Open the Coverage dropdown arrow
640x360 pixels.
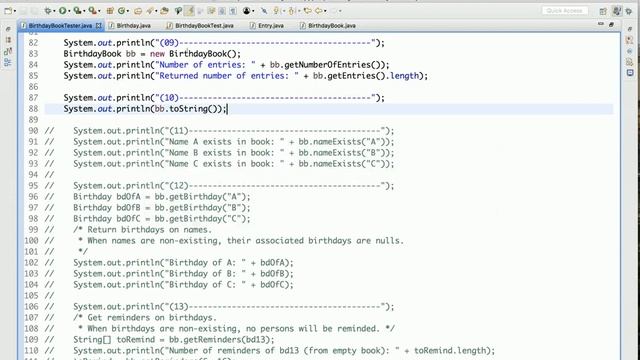84,11
